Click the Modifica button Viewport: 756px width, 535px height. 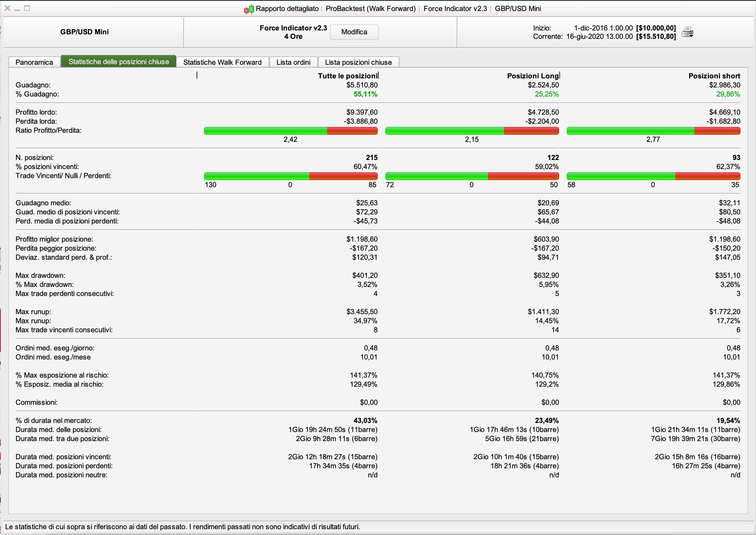(x=354, y=32)
